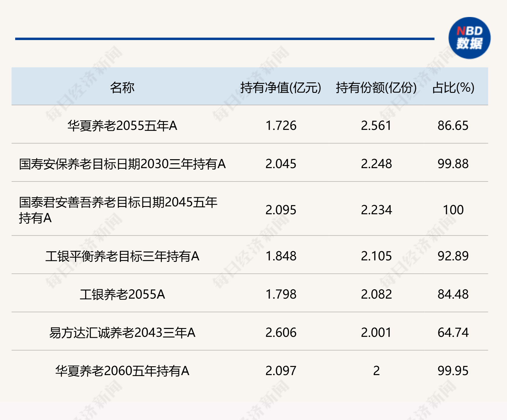Select 国寿安保养老目标日期2030三年持有A row name
507x420 pixels.
122,164
